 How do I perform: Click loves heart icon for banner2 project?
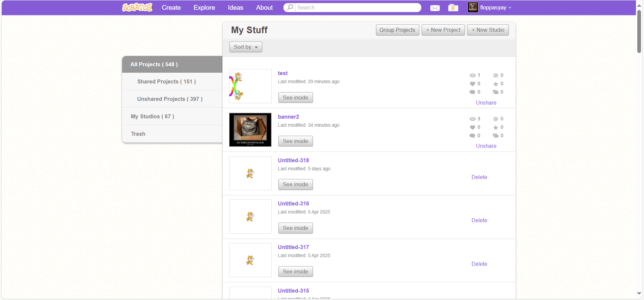point(473,127)
